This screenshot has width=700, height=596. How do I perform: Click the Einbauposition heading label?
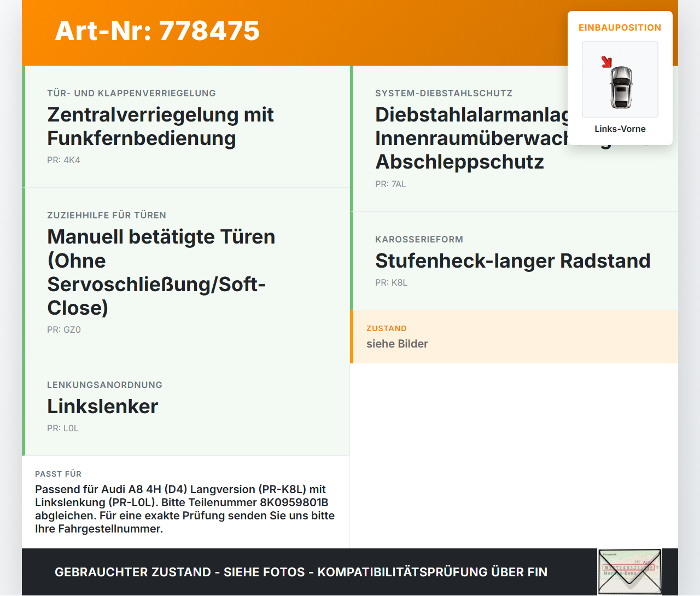620,27
